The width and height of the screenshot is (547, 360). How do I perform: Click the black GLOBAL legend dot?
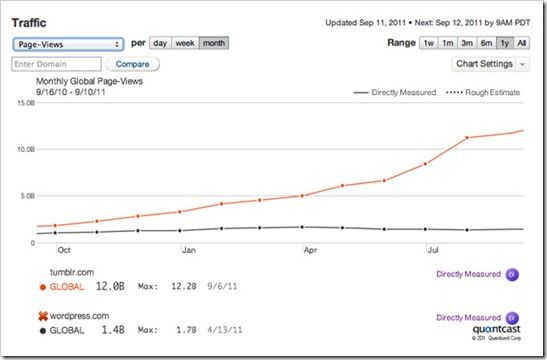tap(43, 331)
